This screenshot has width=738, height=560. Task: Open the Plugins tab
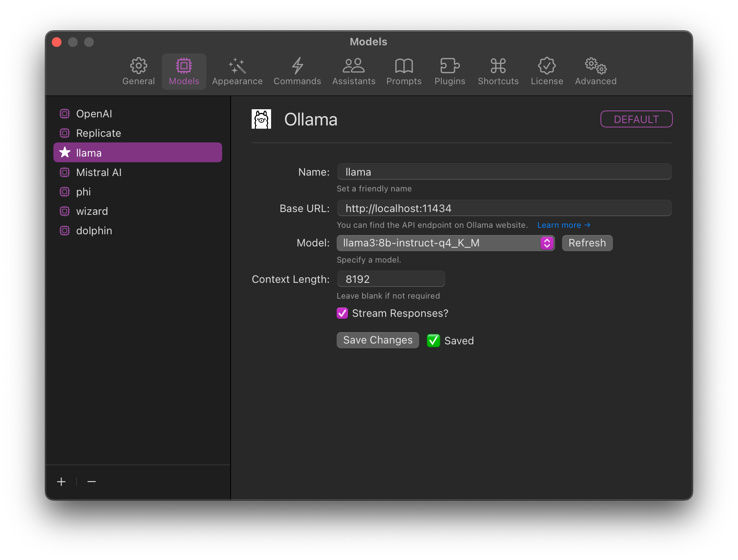pyautogui.click(x=450, y=72)
